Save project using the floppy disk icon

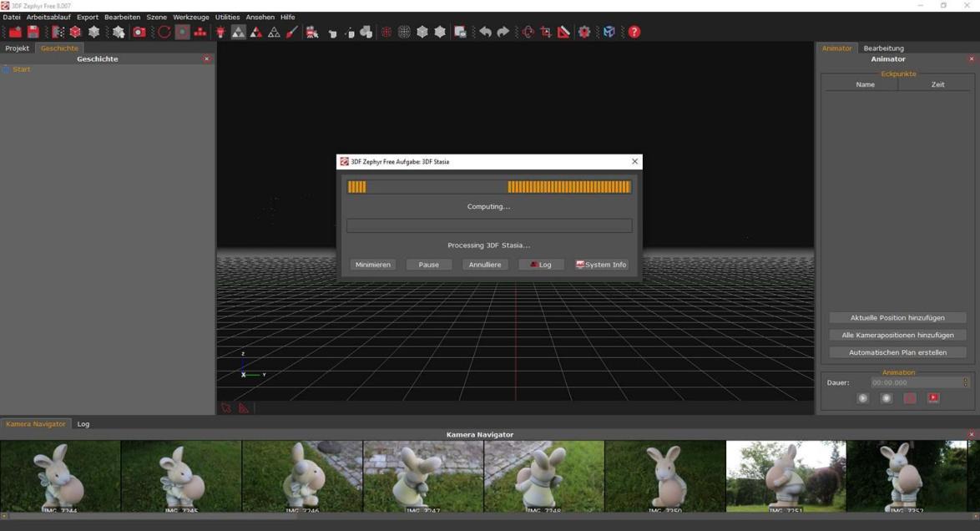[33, 32]
